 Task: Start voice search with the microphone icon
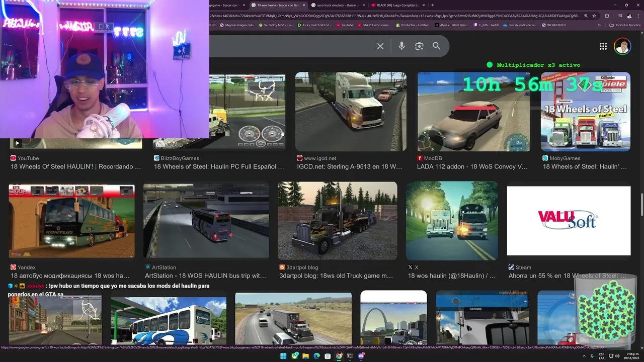(x=401, y=46)
